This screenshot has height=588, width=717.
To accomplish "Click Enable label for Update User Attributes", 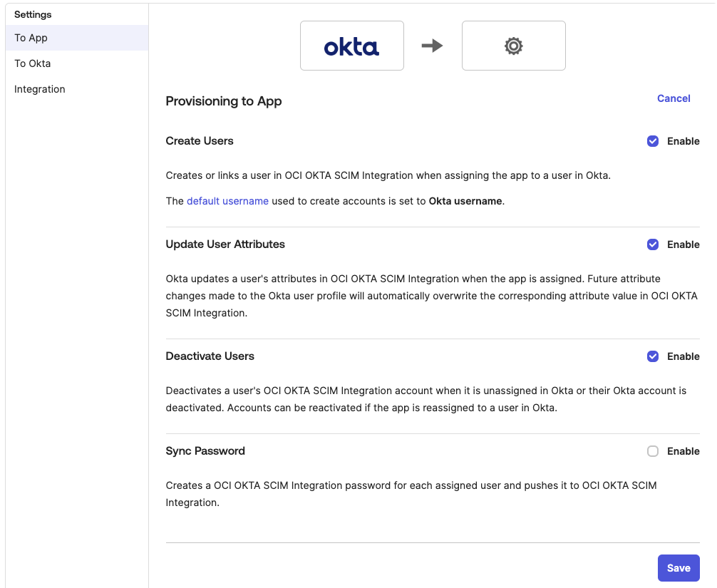I will (683, 244).
